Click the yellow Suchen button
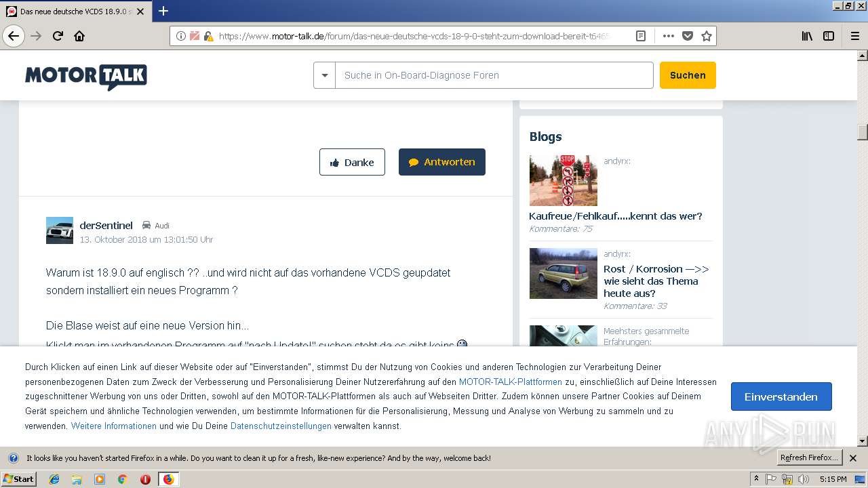The height and width of the screenshot is (488, 868). [688, 75]
